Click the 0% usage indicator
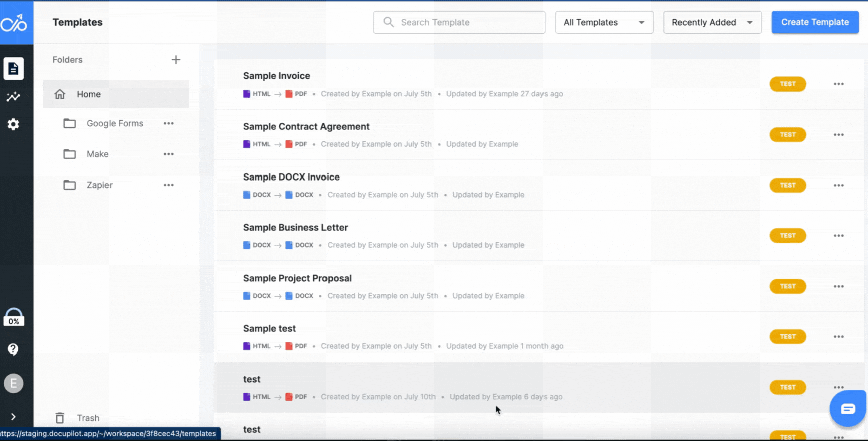 click(14, 318)
